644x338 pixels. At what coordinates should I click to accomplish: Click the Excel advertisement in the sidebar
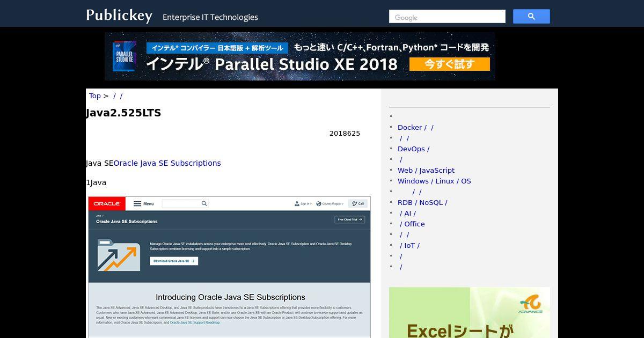(x=470, y=312)
